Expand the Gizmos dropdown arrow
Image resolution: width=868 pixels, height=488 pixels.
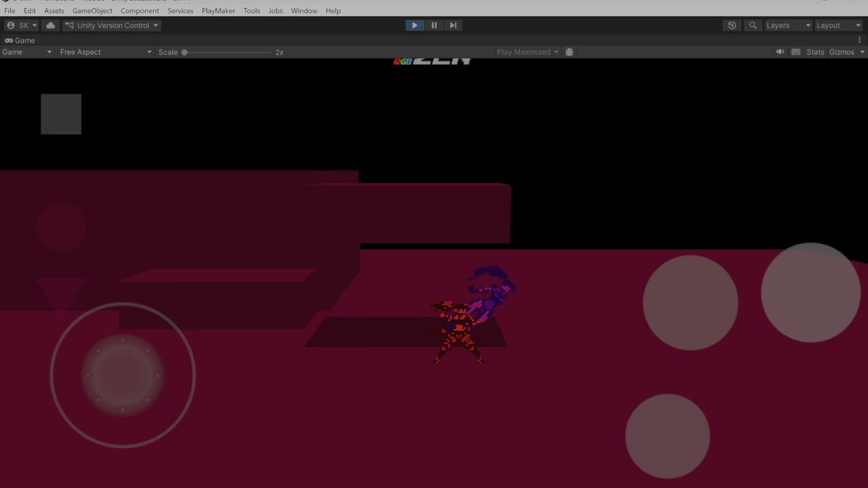click(863, 52)
